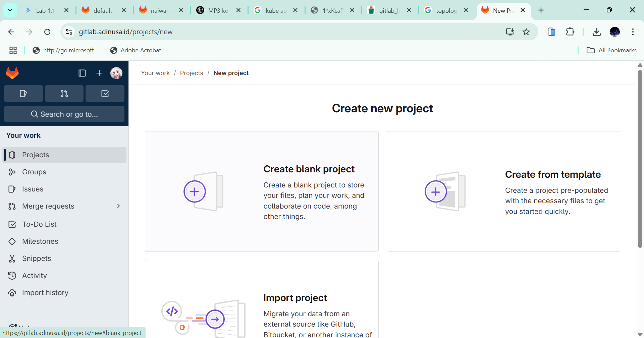644x338 pixels.
Task: Open assigned issues shortcut icon
Action: (x=23, y=94)
